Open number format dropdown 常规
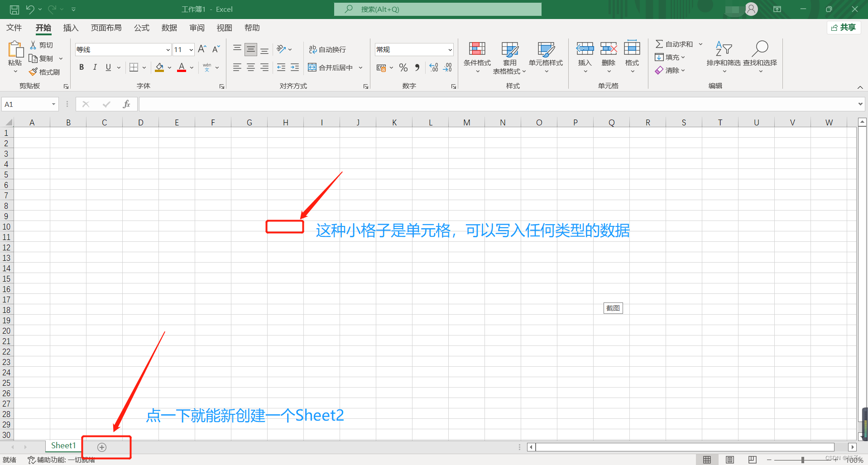 tap(450, 50)
